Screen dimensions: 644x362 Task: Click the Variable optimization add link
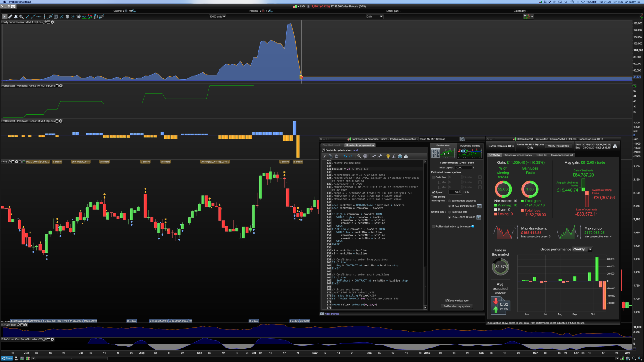pos(355,150)
